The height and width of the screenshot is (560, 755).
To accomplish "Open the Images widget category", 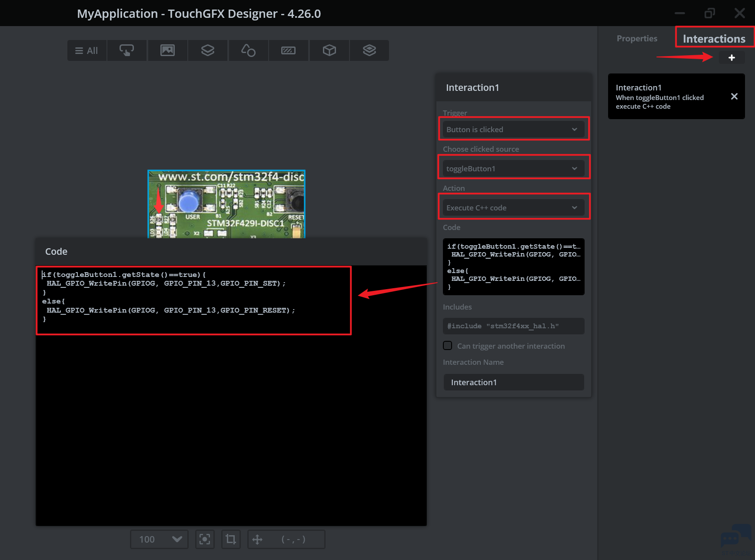I will (x=167, y=50).
